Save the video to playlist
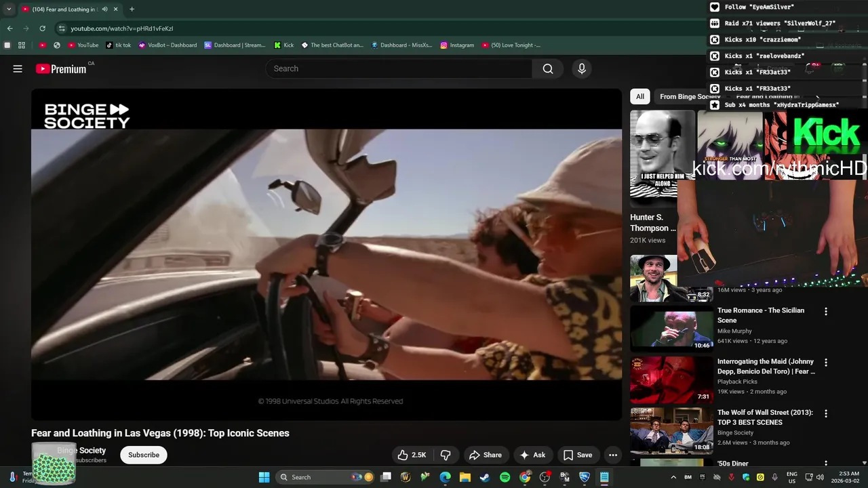 578,455
